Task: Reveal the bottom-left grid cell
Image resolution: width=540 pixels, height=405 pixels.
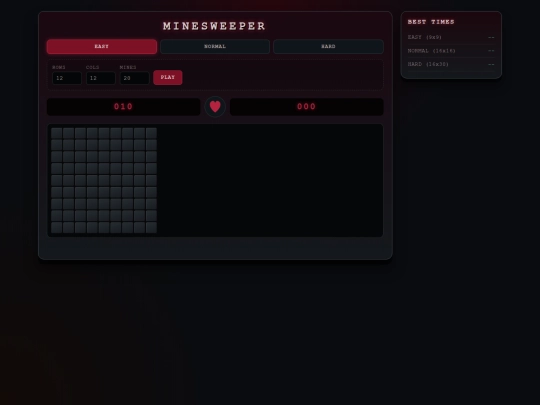Action: [x=56, y=228]
